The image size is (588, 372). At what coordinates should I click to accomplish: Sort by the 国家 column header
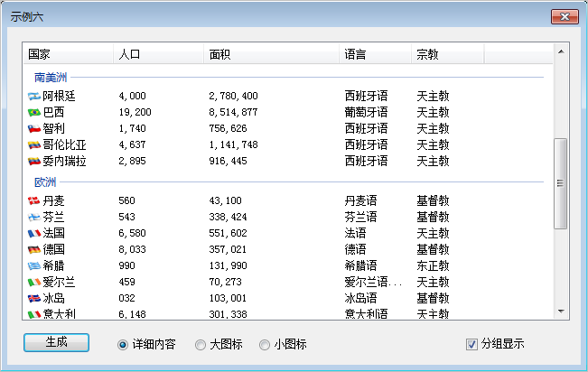(68, 54)
